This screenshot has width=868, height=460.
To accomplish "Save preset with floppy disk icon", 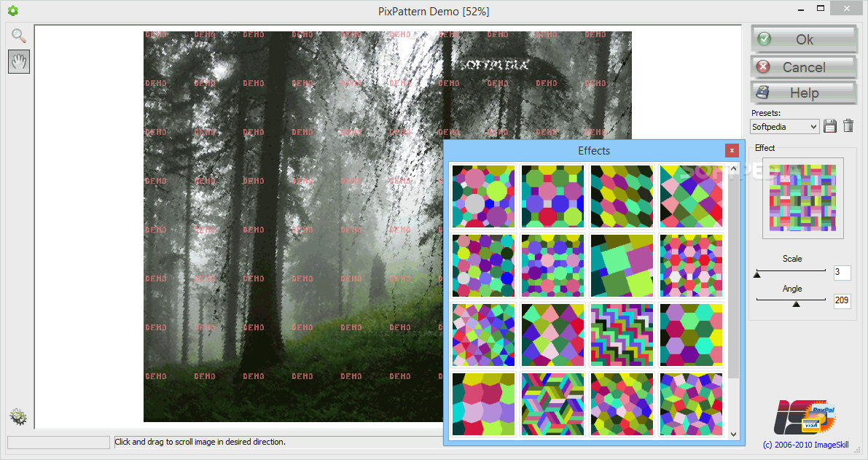I will pos(830,126).
